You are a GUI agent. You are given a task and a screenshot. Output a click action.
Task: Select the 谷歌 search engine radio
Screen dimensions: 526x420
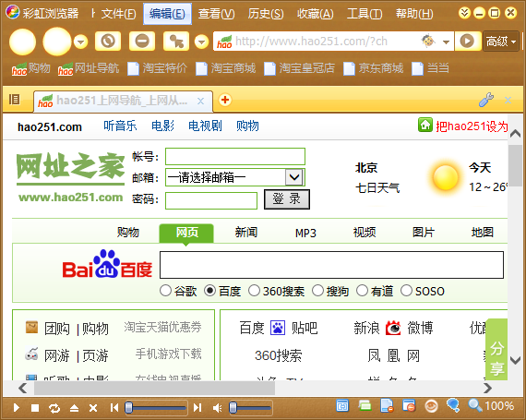tap(165, 291)
